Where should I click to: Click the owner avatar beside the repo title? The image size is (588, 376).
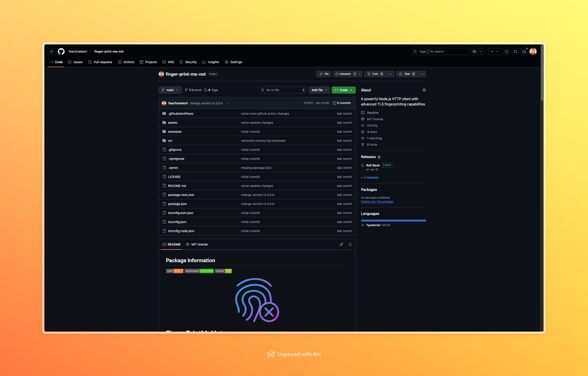tap(161, 74)
